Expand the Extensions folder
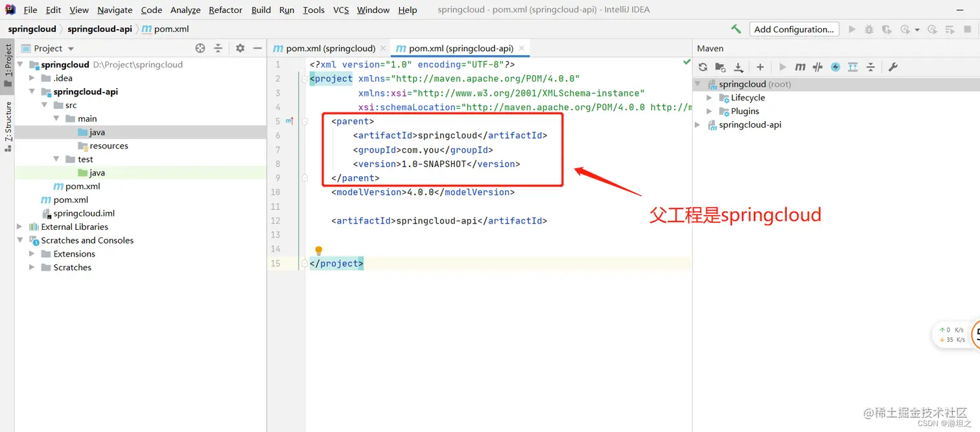Viewport: 980px width, 432px height. click(x=32, y=254)
